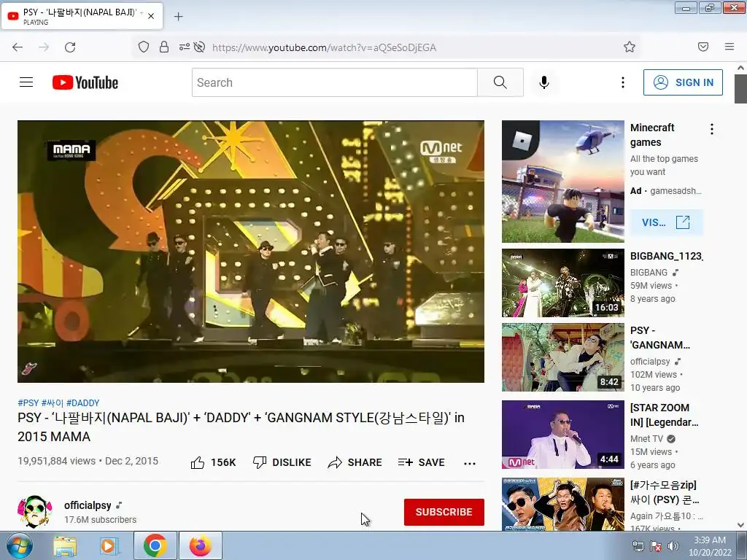Open Windows Explorer from taskbar
747x560 pixels.
(x=65, y=546)
